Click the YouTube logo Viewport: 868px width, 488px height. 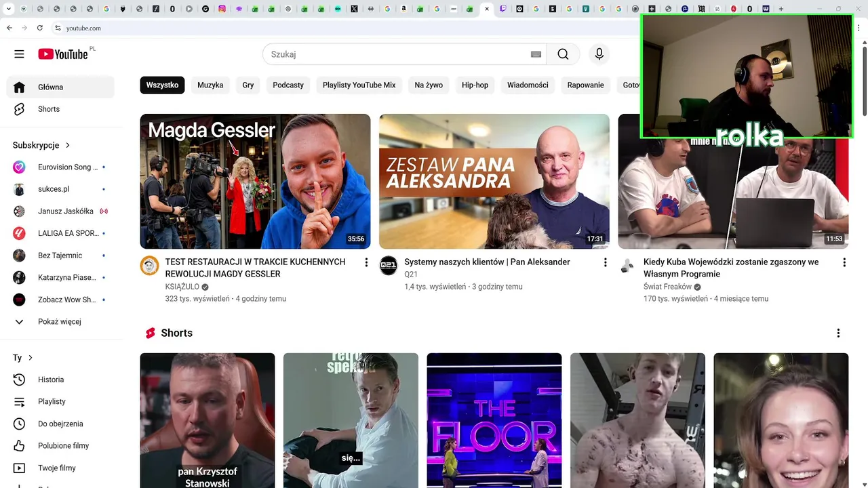click(x=63, y=54)
